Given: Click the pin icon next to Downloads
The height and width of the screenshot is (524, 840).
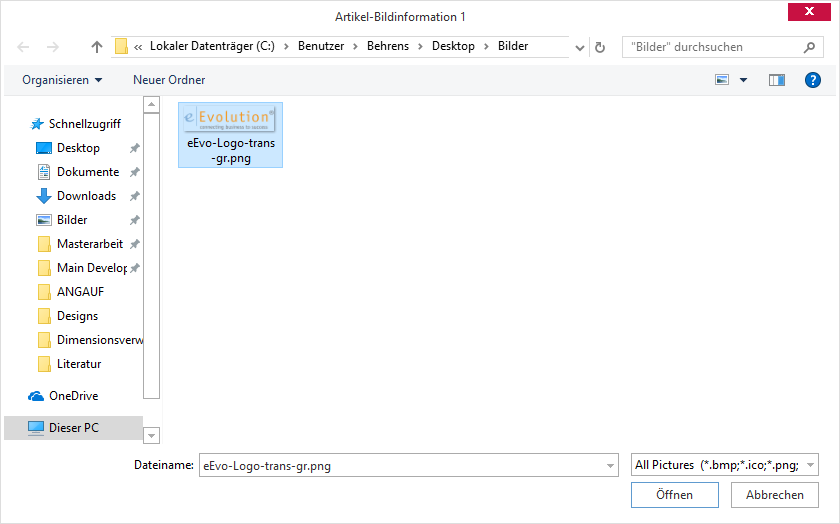Looking at the screenshot, I should pyautogui.click(x=135, y=196).
